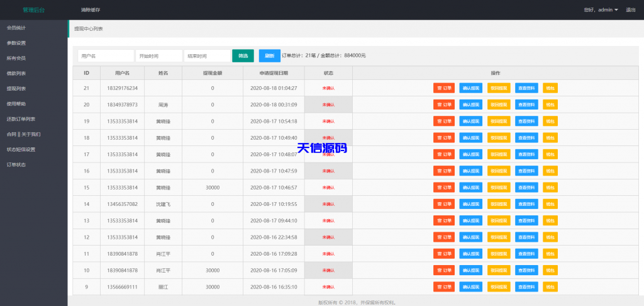Click 驳回提现 for row ID 18
The image size is (644, 306).
[499, 138]
